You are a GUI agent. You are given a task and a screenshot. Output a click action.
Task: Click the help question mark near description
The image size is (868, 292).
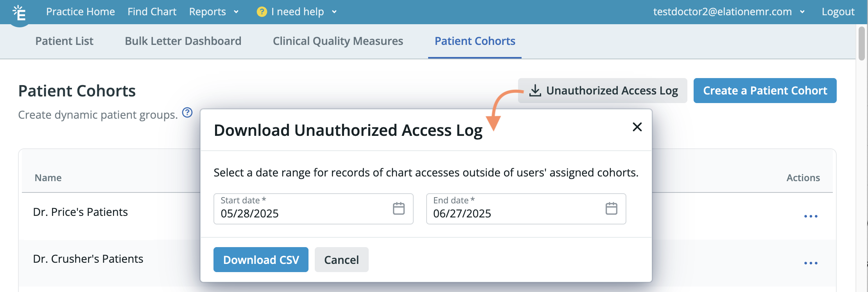click(188, 113)
